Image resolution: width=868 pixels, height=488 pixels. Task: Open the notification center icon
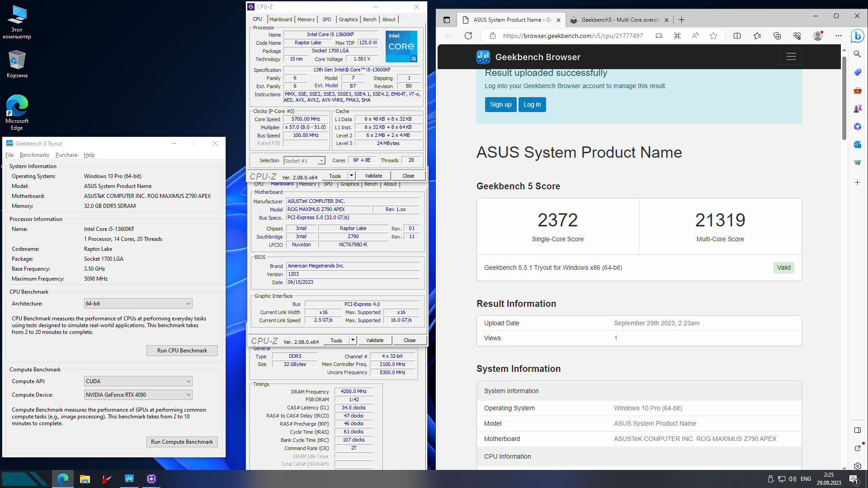tap(854, 479)
